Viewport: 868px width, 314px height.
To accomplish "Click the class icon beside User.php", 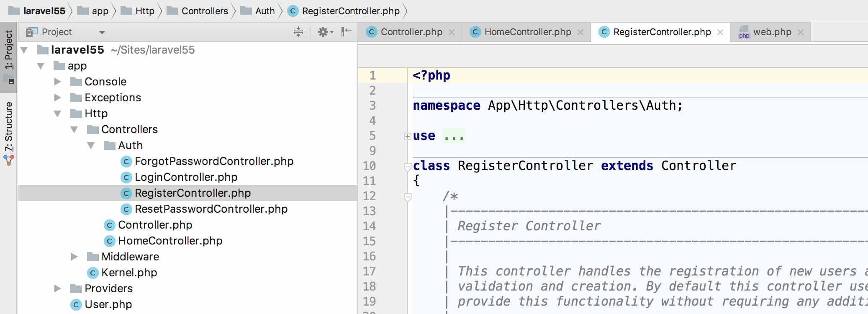I will coord(76,305).
